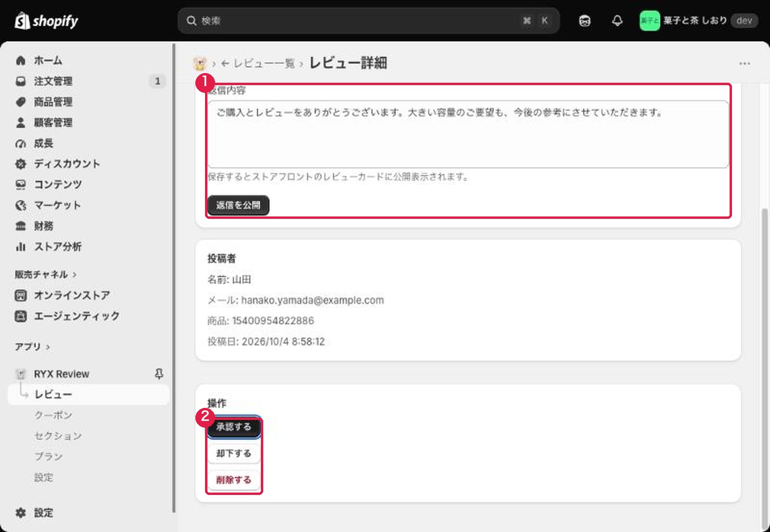Click the 成長 gauge icon

pos(21,143)
